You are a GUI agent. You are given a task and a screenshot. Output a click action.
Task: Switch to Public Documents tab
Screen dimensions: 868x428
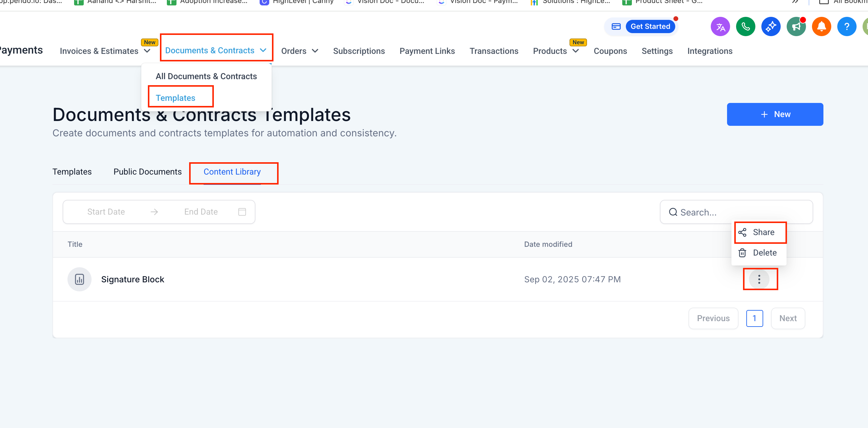[147, 172]
